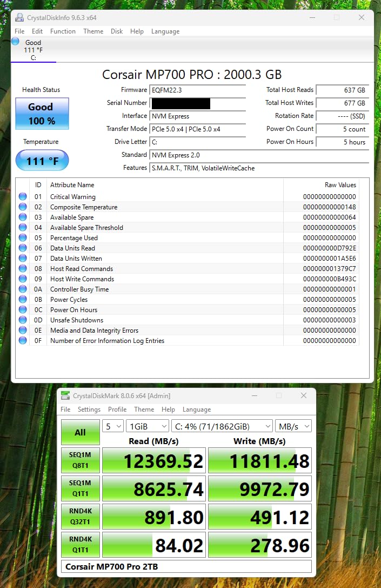Click the Features field with S.M.A.R.T., TRIM

click(x=259, y=168)
